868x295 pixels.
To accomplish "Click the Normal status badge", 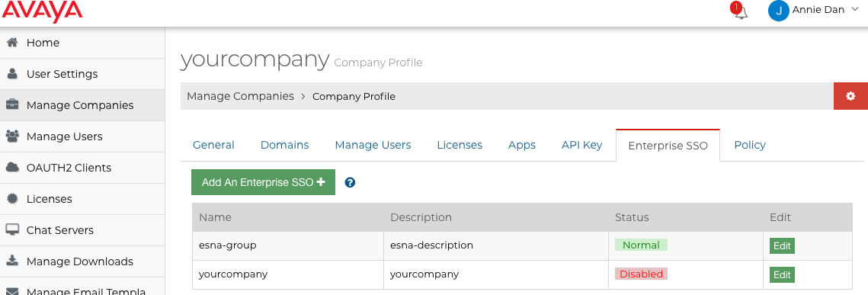I will (x=641, y=245).
